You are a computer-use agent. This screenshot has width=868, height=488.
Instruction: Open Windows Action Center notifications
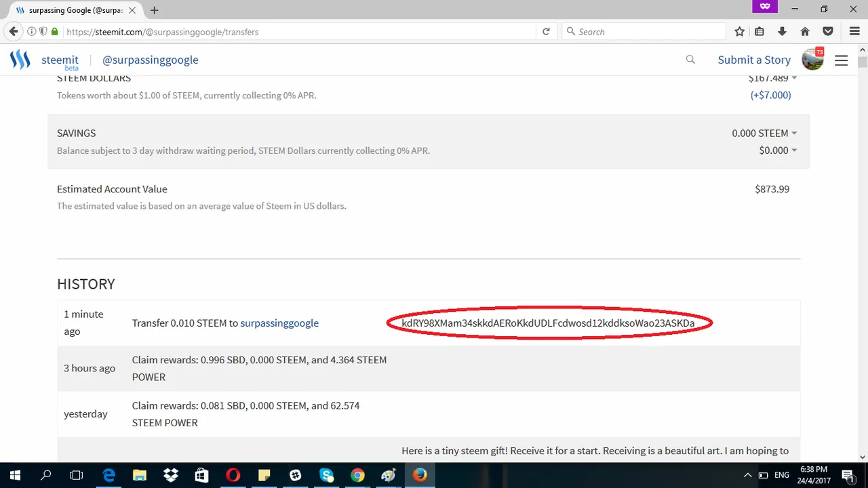click(x=848, y=475)
